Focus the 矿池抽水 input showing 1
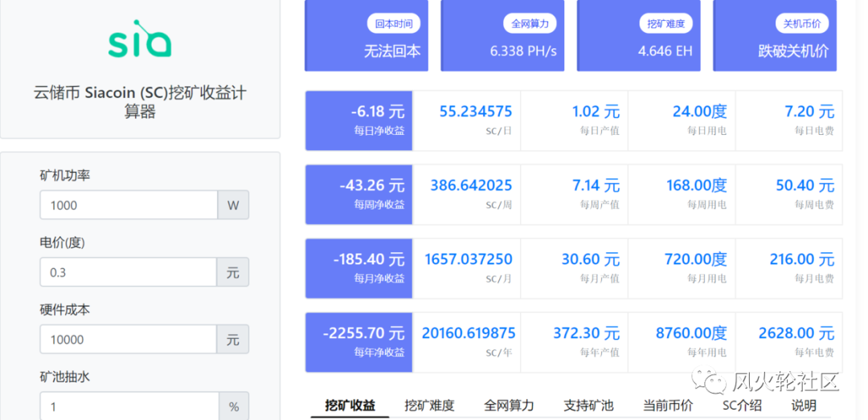Viewport: 868px width, 420px height. [x=129, y=406]
